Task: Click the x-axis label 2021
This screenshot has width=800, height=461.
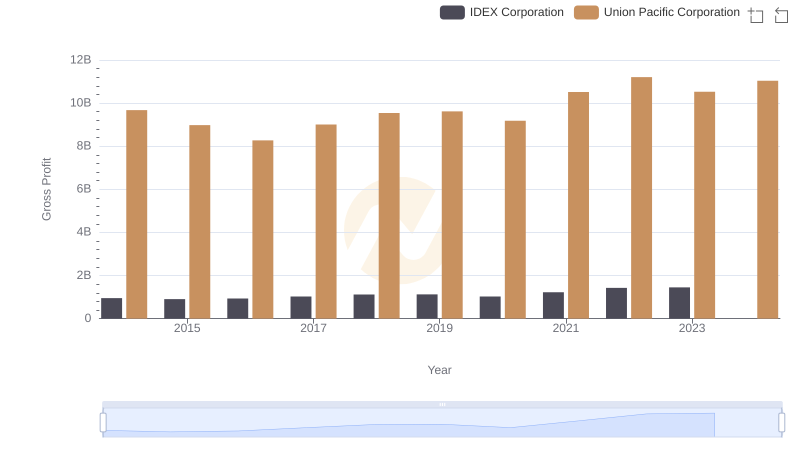Action: (566, 328)
